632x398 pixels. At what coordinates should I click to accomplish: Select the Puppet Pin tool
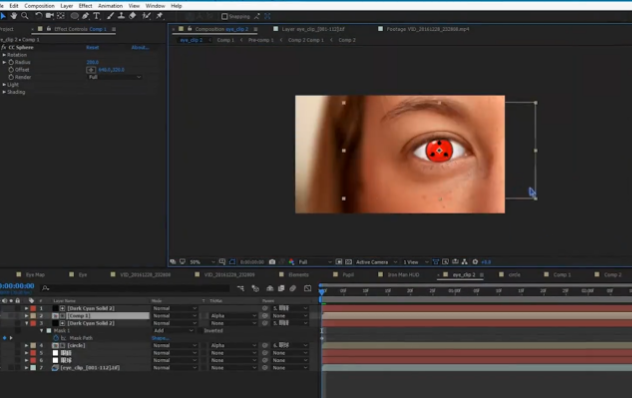(160, 16)
